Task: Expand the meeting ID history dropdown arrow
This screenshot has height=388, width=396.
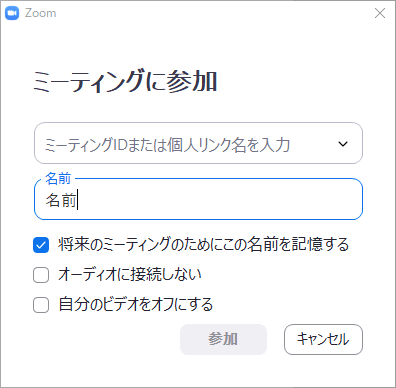Action: point(343,144)
